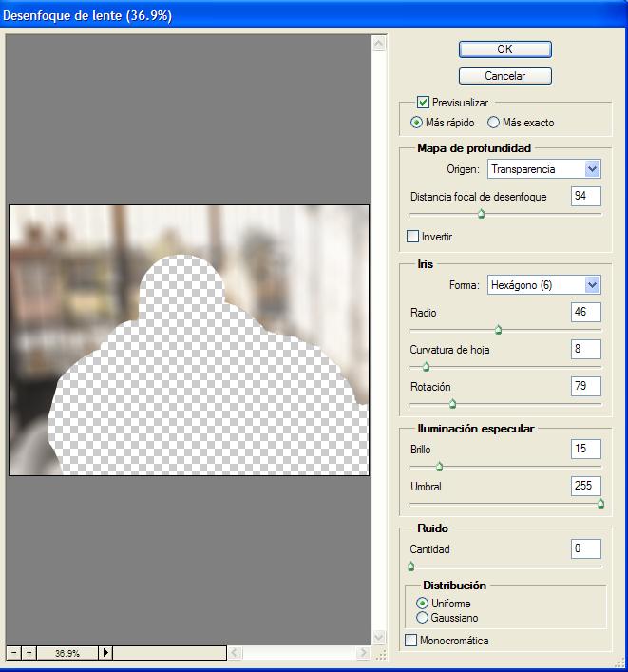Select the Uniforme distribution option

(x=423, y=604)
